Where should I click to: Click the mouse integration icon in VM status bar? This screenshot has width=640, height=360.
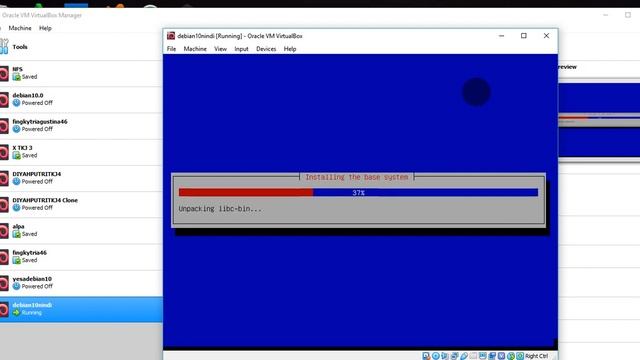pos(511,356)
